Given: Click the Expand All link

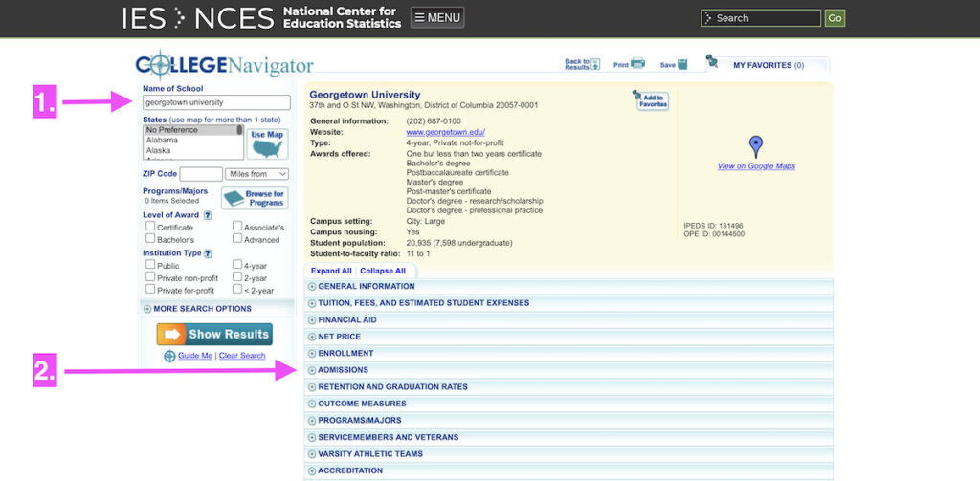Looking at the screenshot, I should 331,272.
